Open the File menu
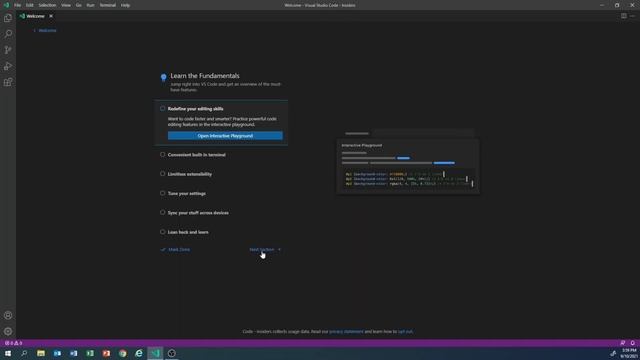The height and width of the screenshot is (360, 640). coord(18,5)
